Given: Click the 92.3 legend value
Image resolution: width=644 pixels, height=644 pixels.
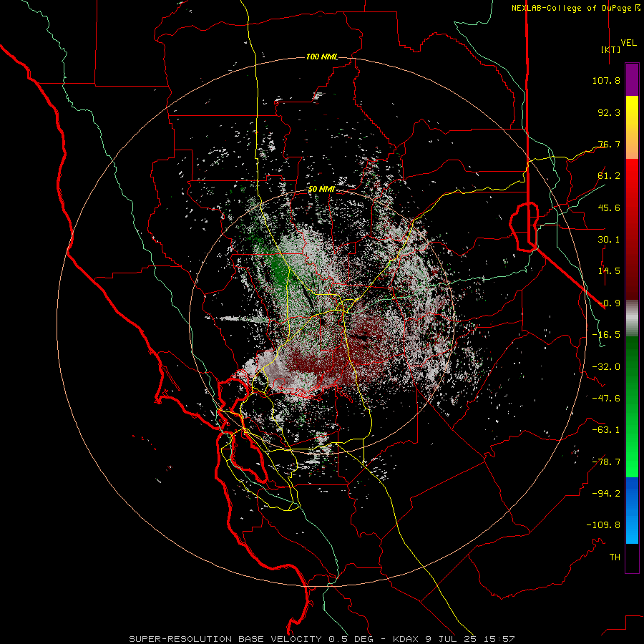Looking at the screenshot, I should point(609,112).
